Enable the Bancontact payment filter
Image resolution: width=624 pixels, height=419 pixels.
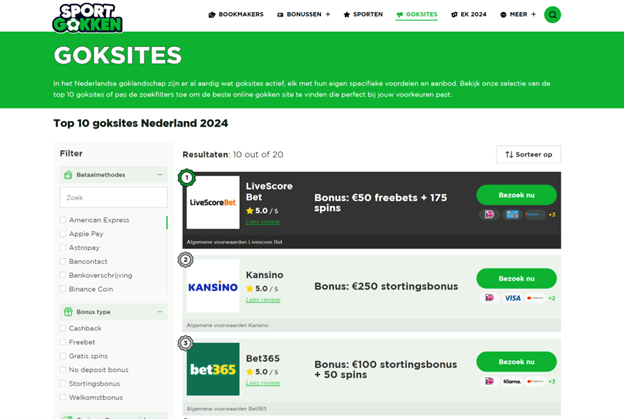pos(63,261)
